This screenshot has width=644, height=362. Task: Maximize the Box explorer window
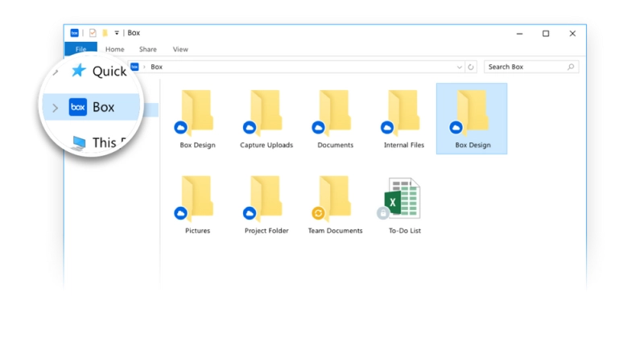click(x=546, y=34)
